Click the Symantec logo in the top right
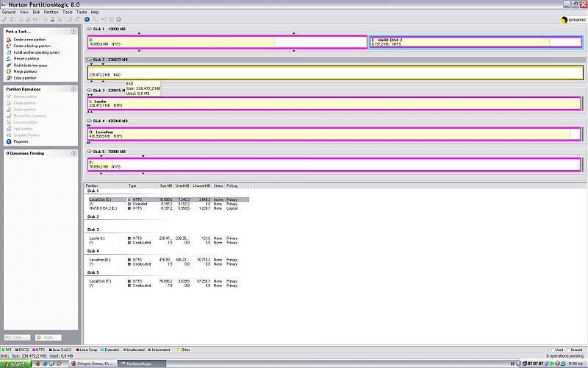This screenshot has height=368, width=588. (573, 20)
